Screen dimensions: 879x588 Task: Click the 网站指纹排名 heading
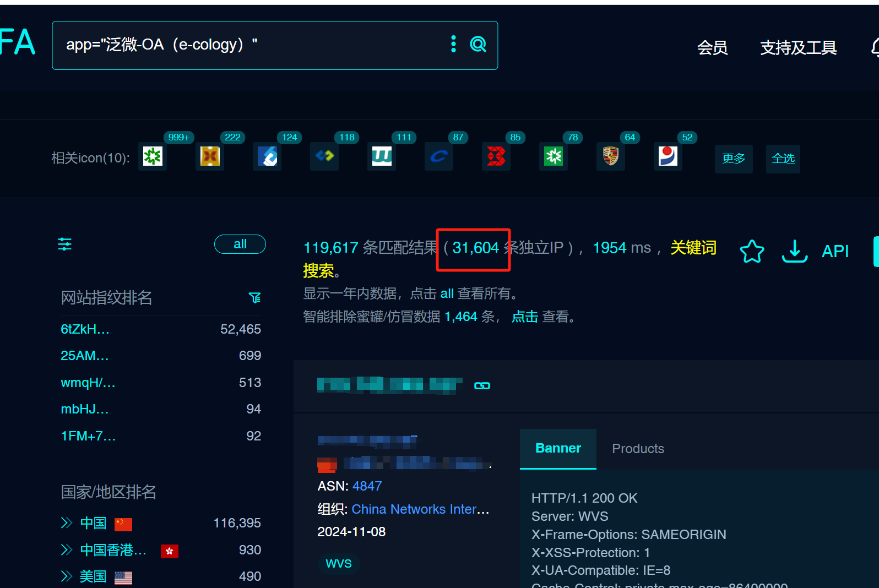click(x=106, y=298)
